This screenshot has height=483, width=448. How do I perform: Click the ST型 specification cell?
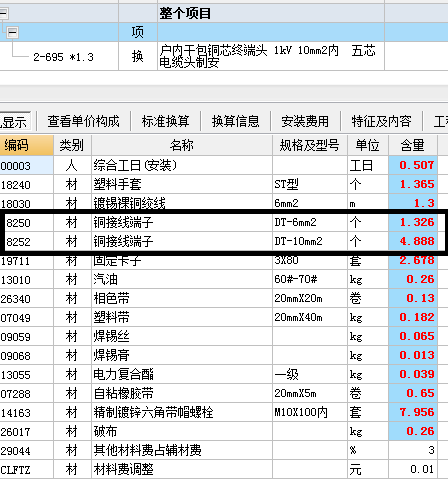tap(310, 184)
